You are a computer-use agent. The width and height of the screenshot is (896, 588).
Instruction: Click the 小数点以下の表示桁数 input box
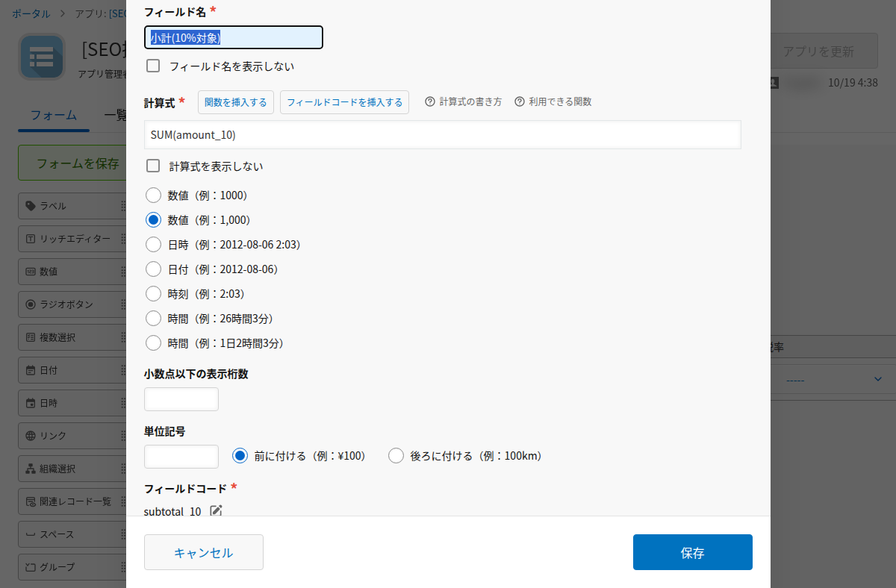coord(181,399)
